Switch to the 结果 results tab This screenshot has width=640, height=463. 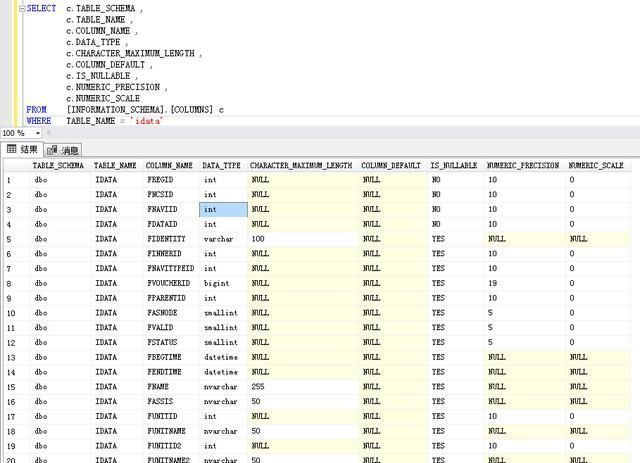[x=29, y=149]
